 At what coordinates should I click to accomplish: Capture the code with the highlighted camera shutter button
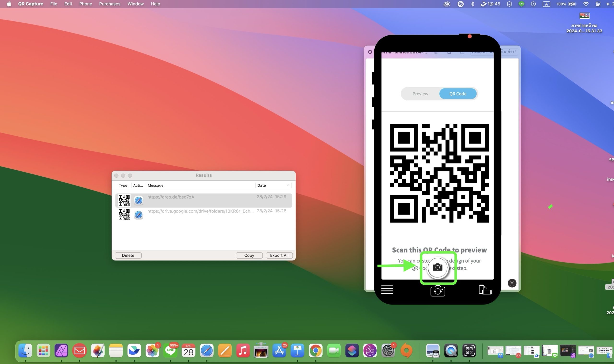click(x=438, y=268)
